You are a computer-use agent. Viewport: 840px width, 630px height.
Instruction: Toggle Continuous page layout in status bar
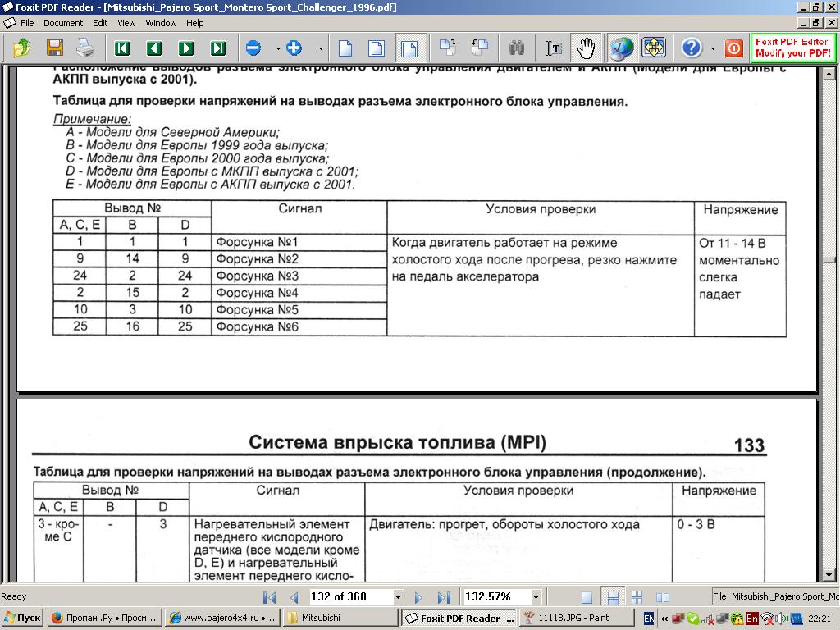click(611, 597)
